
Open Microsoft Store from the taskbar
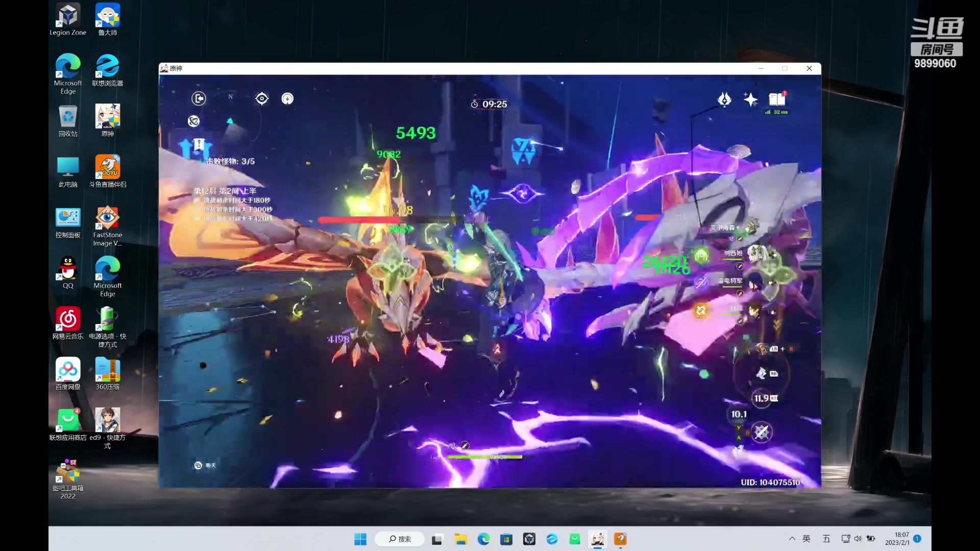(506, 539)
